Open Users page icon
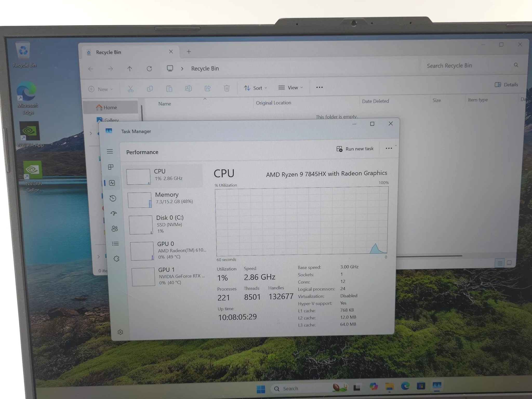Image resolution: width=532 pixels, height=399 pixels. coord(115,228)
